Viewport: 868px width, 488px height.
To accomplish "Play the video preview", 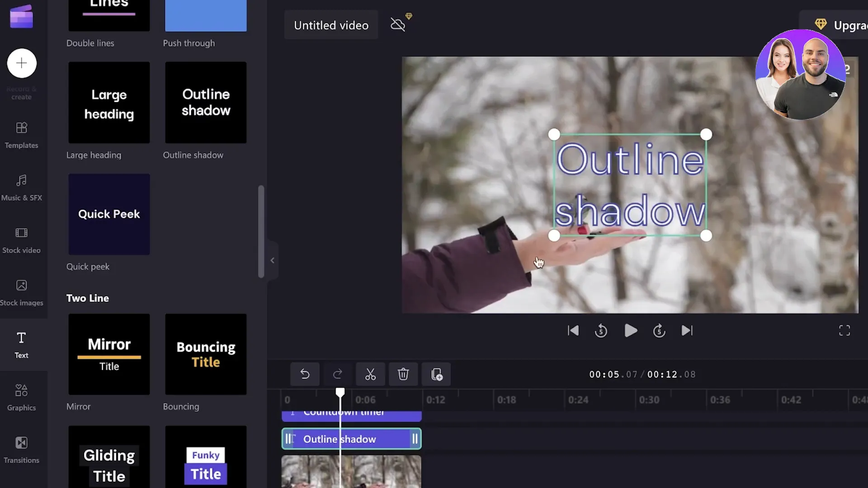I will pyautogui.click(x=631, y=331).
